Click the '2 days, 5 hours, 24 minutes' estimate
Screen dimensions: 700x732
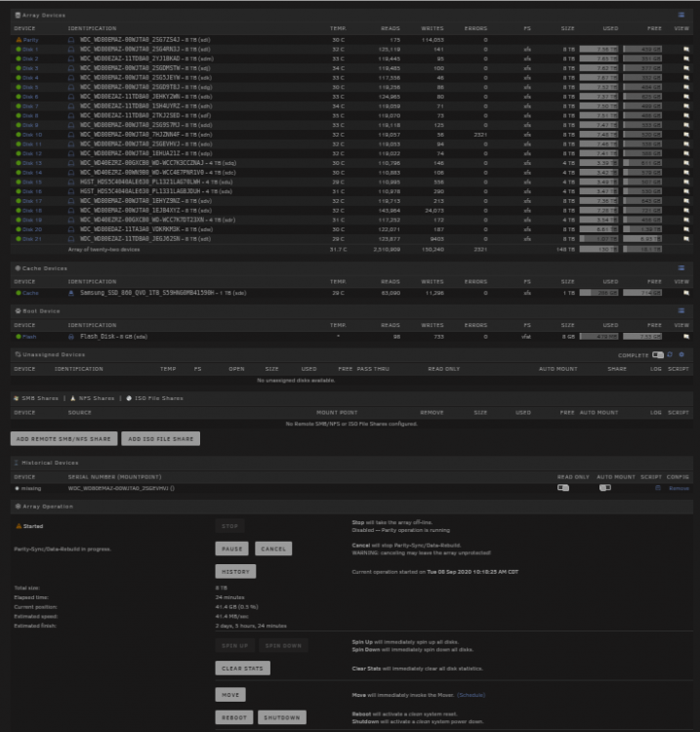pyautogui.click(x=251, y=626)
